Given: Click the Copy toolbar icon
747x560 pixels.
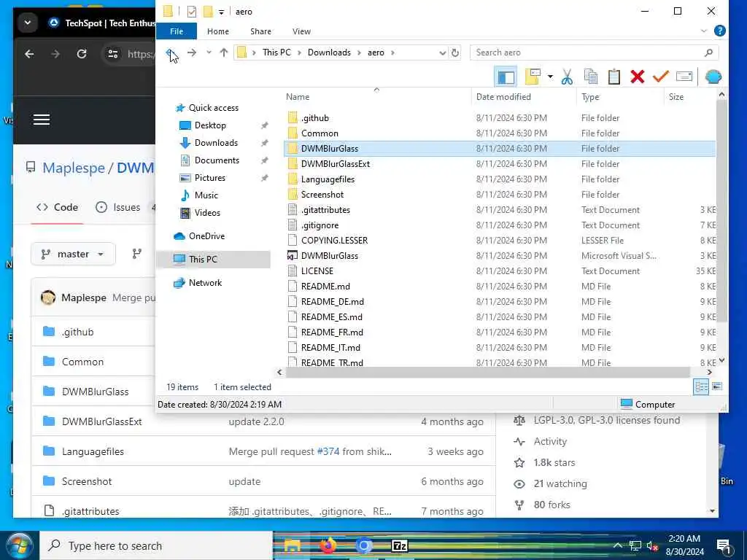Looking at the screenshot, I should 590,77.
